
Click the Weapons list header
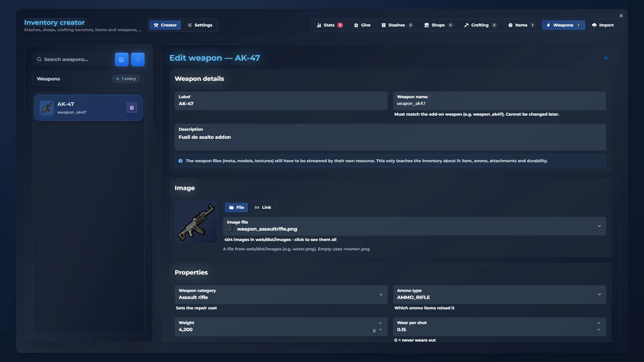pyautogui.click(x=89, y=79)
